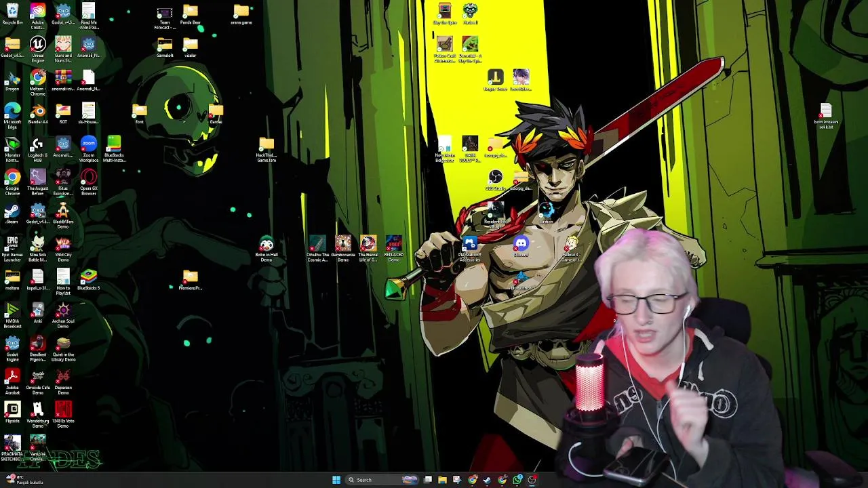Open the meltem folder
Viewport: 868px width, 488px height.
click(12, 280)
